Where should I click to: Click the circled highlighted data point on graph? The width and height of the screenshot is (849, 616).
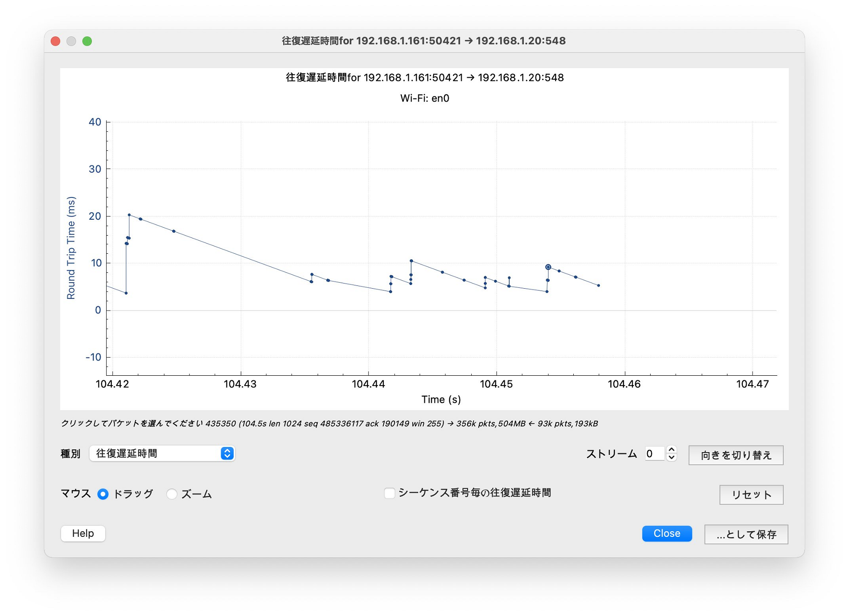coord(548,267)
